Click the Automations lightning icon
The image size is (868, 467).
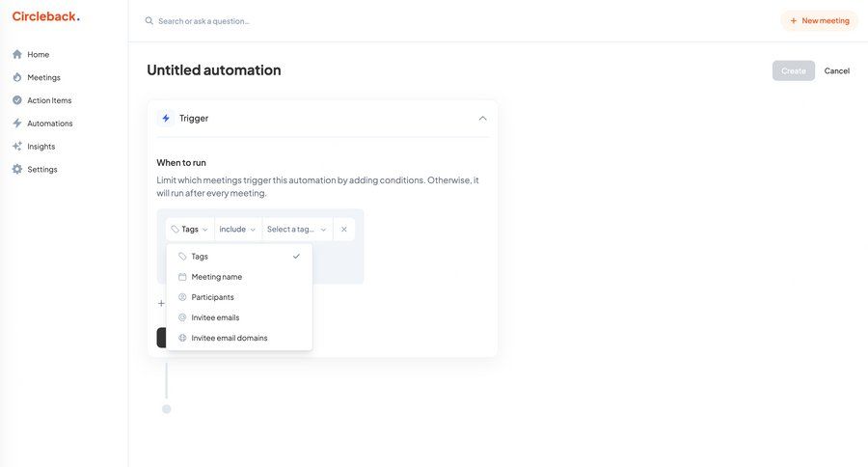17,124
